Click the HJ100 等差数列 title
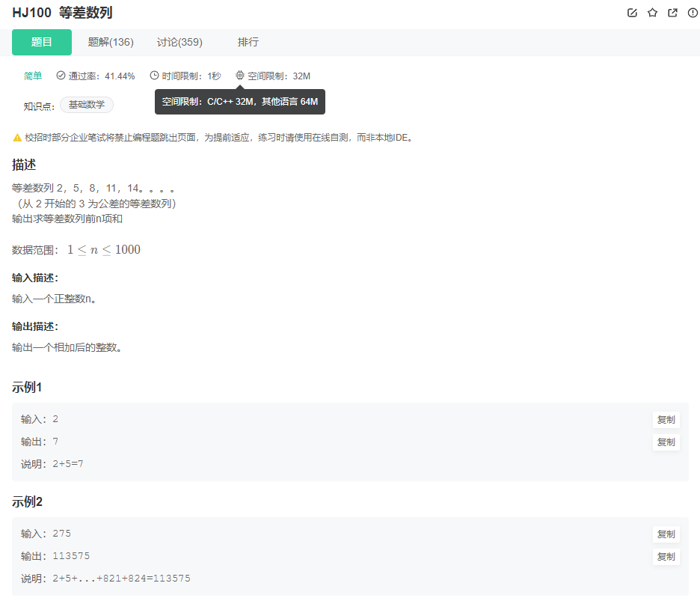Image resolution: width=700 pixels, height=601 pixels. click(62, 13)
